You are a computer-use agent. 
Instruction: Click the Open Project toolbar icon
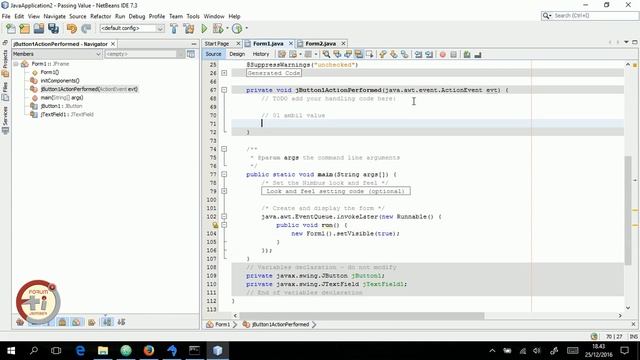tap(39, 28)
